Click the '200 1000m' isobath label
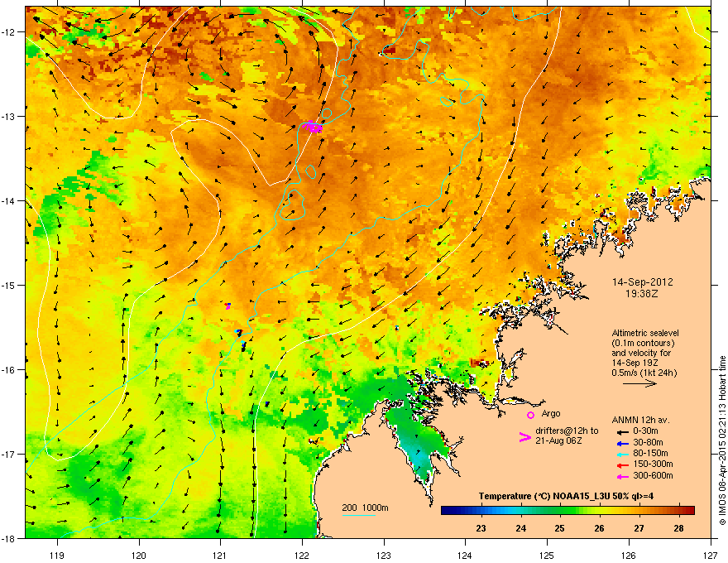The width and height of the screenshot is (728, 563). coord(365,508)
